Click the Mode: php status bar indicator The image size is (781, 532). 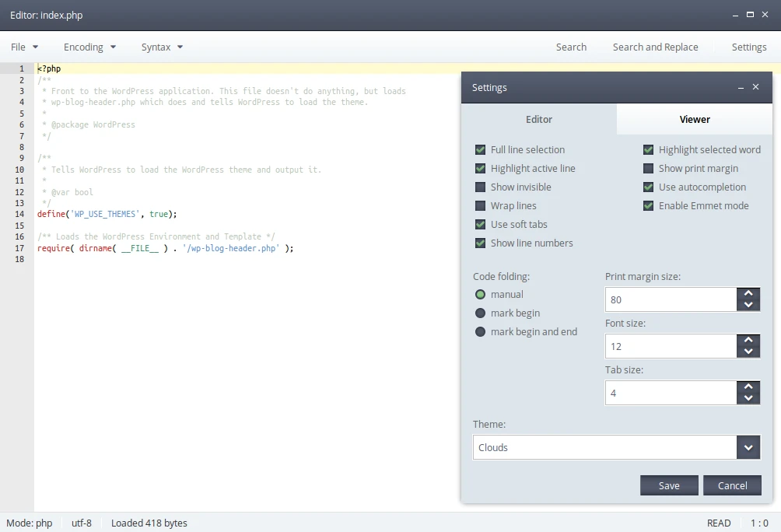click(30, 523)
